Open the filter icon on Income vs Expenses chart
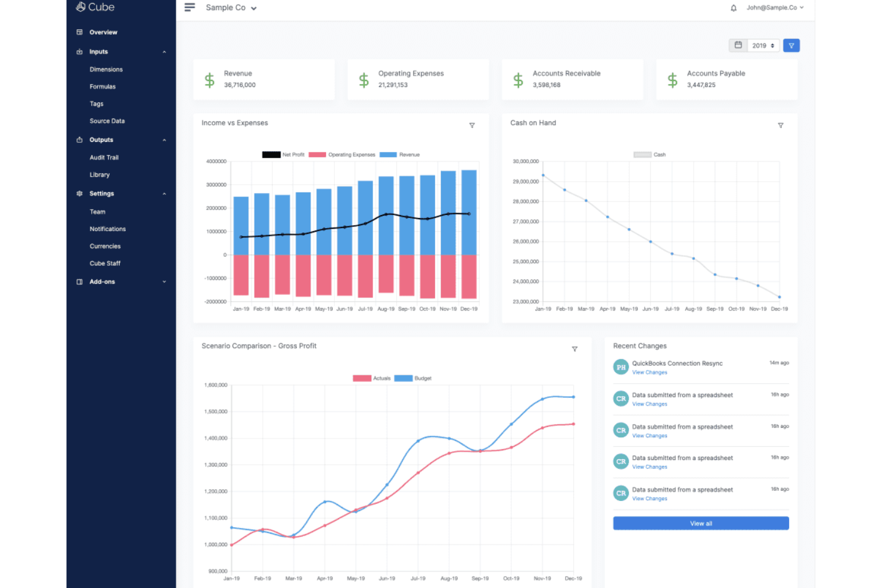Image resolution: width=882 pixels, height=588 pixels. [471, 125]
